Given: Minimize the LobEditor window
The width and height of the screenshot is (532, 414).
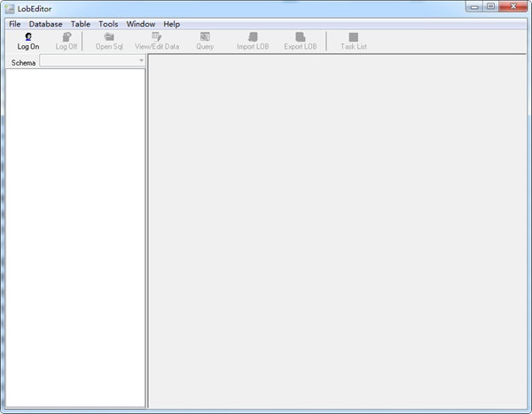Looking at the screenshot, I should coord(474,7).
